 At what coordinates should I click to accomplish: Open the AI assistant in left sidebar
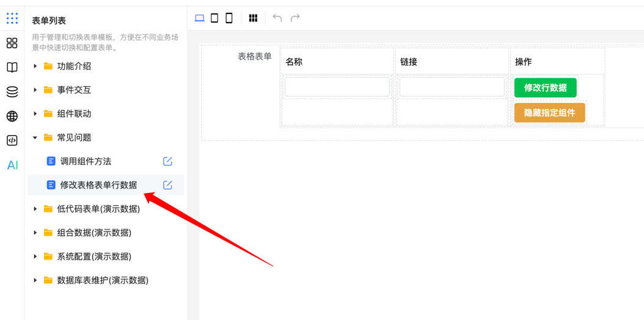[12, 165]
